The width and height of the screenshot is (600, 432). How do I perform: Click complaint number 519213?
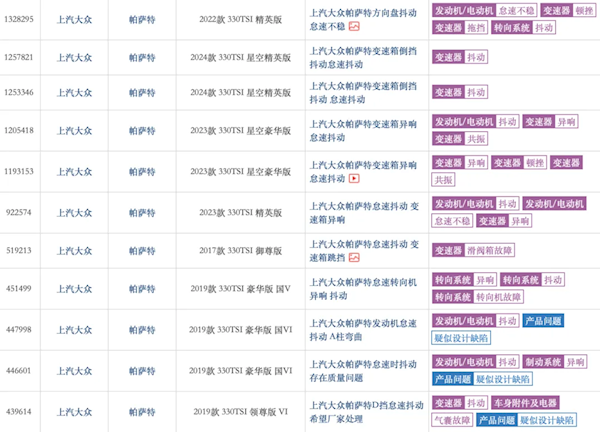tap(19, 250)
